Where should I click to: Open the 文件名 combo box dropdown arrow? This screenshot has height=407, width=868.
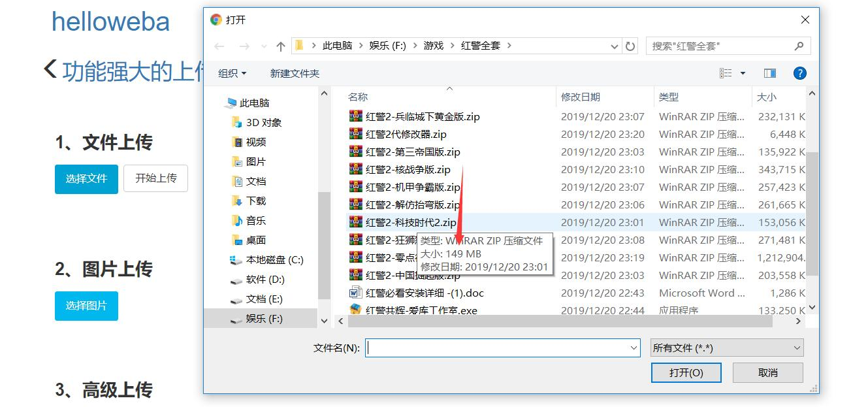point(634,348)
